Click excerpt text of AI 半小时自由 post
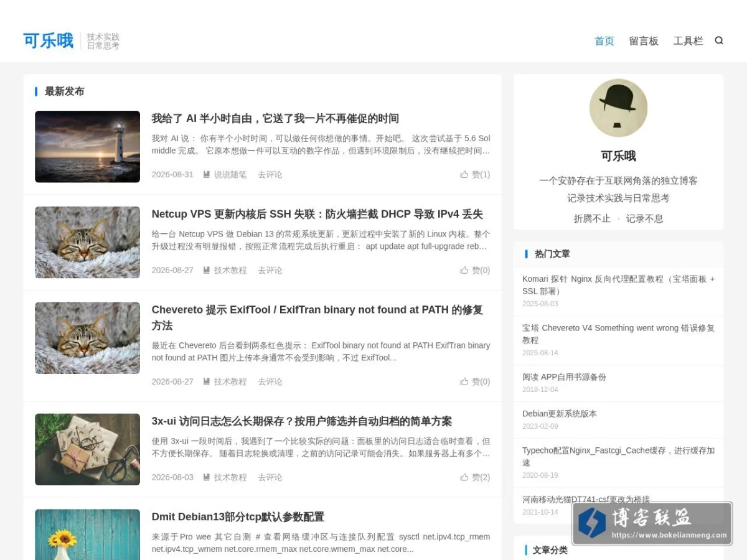The height and width of the screenshot is (560, 747). [321, 144]
